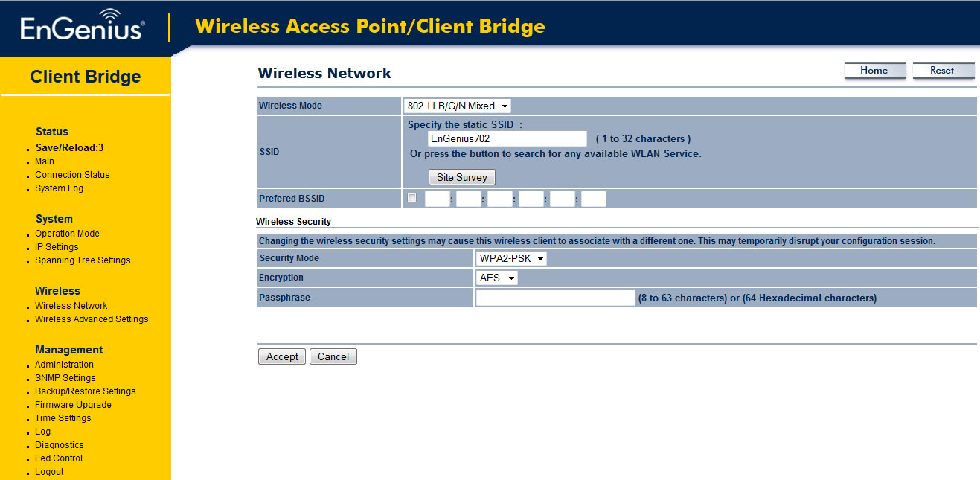Go to Firmware Upgrade page
Screen dimensions: 980x480
(73, 405)
